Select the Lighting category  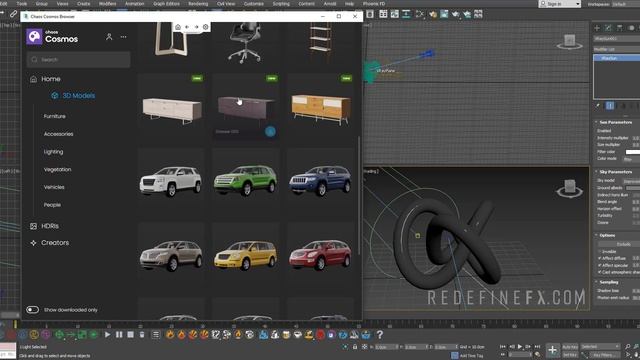[x=53, y=152]
